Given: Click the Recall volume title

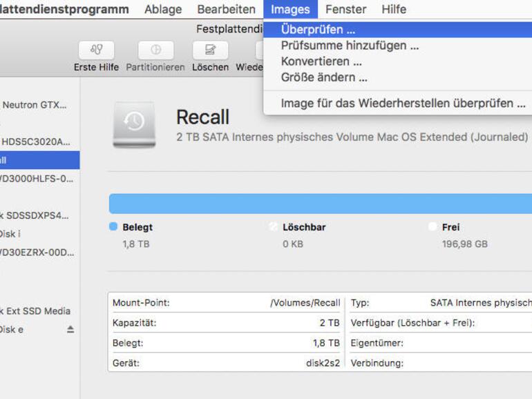Looking at the screenshot, I should (203, 117).
